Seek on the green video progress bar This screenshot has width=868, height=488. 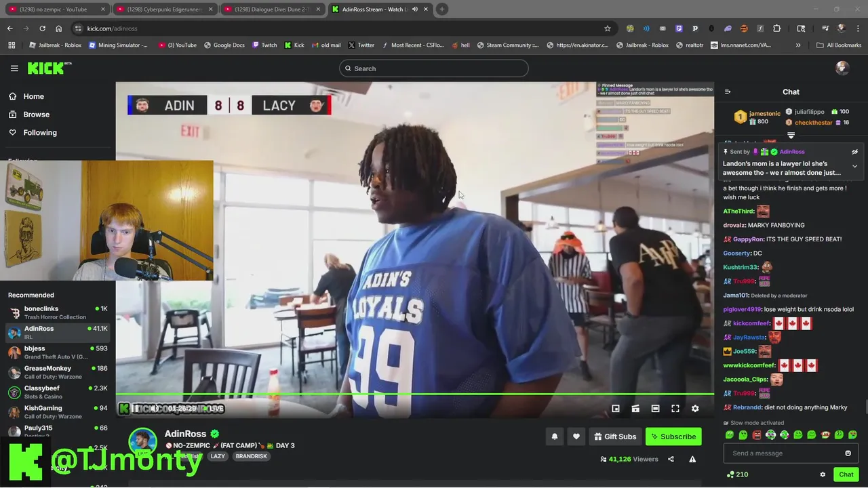[415, 394]
